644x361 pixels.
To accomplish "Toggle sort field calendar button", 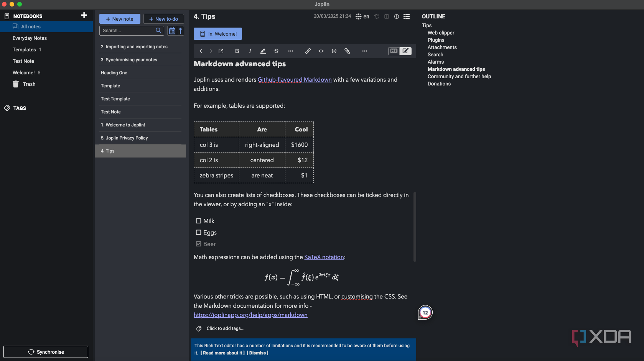I will pyautogui.click(x=172, y=31).
